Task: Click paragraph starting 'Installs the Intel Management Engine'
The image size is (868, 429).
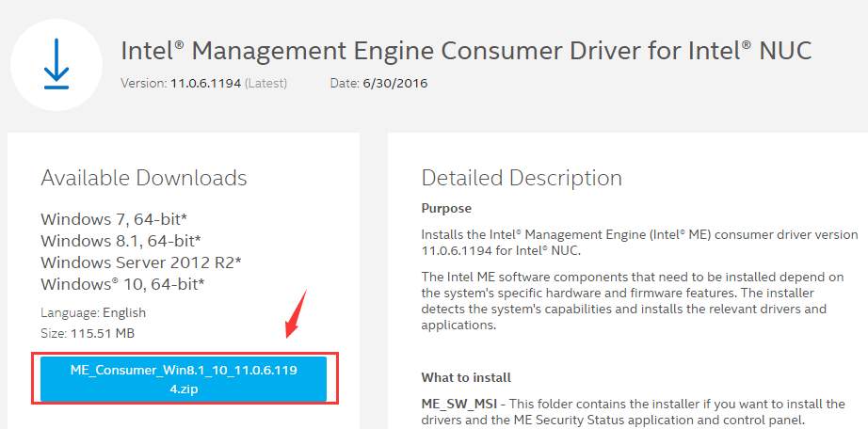Action: (x=638, y=243)
